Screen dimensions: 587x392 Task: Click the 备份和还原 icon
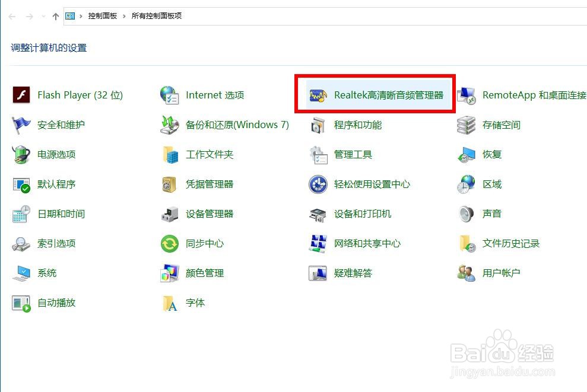[169, 125]
